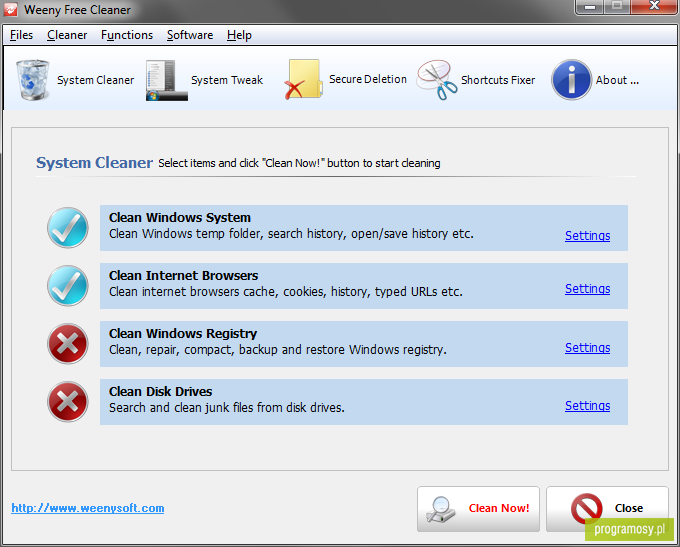Select the Clean Windows System heading
The image size is (680, 547).
180,217
